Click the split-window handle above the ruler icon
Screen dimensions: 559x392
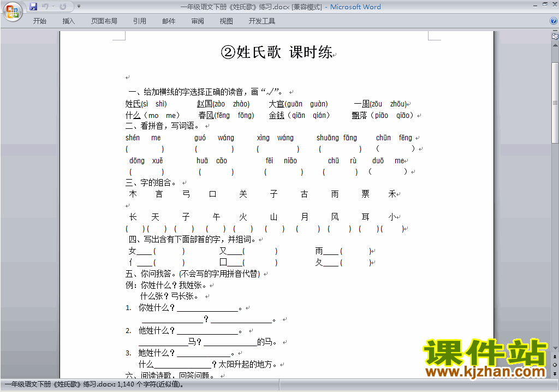pos(555,31)
